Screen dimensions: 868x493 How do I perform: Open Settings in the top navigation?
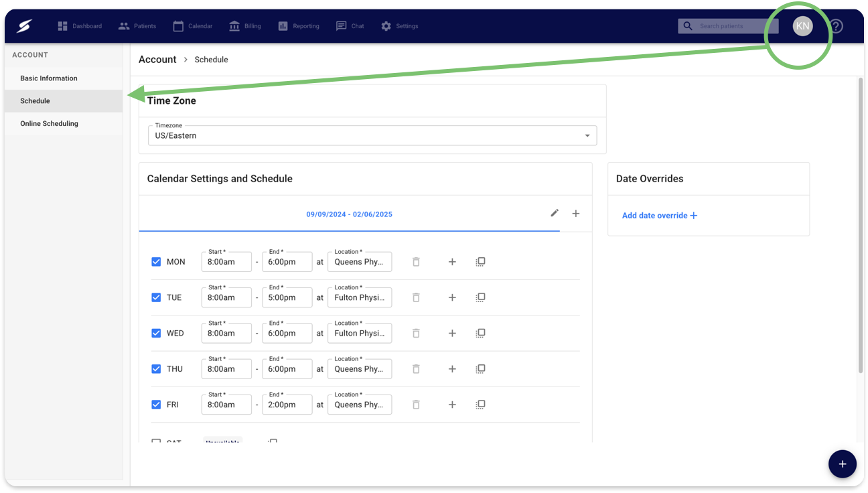[x=400, y=26]
